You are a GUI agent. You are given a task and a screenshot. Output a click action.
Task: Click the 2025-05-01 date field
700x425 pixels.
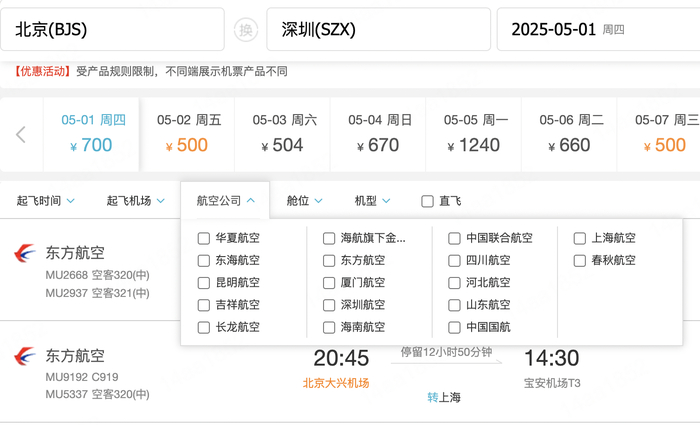coord(595,30)
